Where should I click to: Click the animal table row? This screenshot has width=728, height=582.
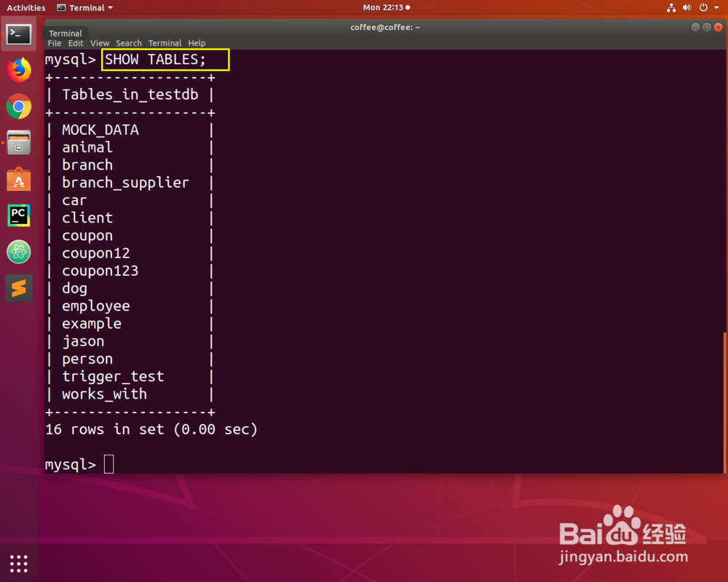point(87,148)
